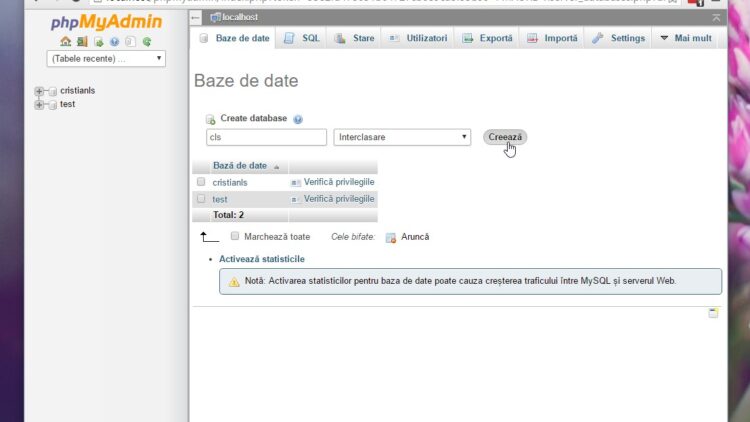
Task: Open the Exportă tab
Action: 487,38
